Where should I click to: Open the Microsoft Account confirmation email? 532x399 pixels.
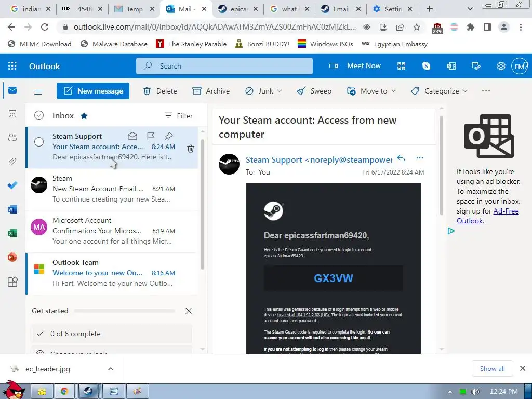click(x=112, y=231)
